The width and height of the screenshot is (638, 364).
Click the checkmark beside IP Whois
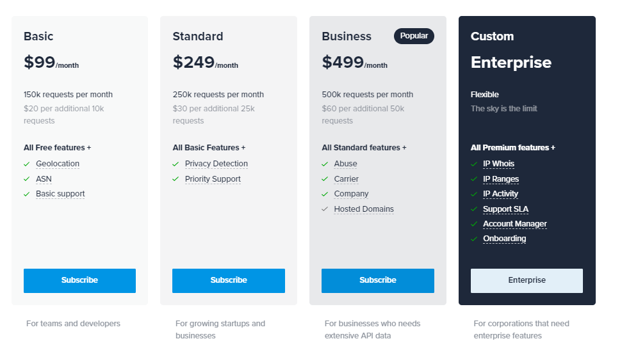pos(474,164)
